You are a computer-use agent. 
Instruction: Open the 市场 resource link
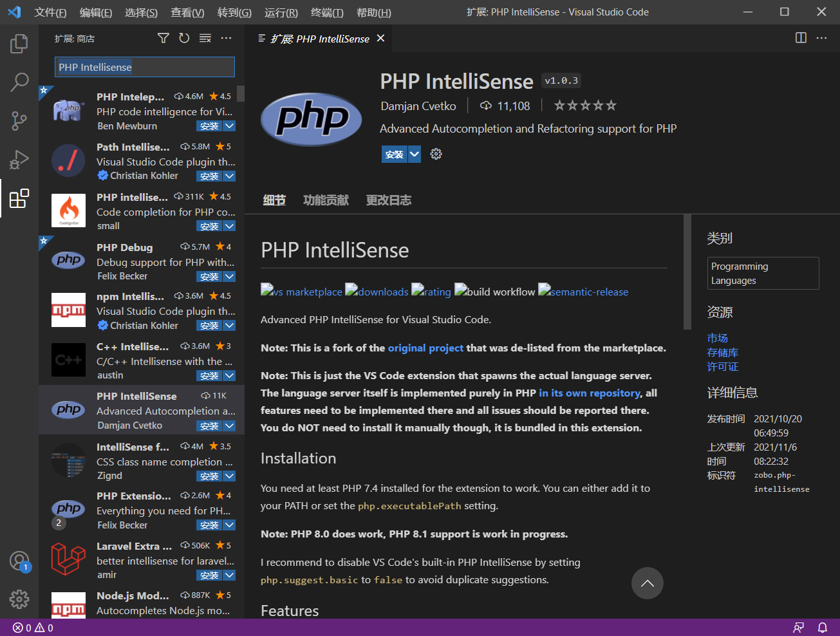(x=717, y=338)
